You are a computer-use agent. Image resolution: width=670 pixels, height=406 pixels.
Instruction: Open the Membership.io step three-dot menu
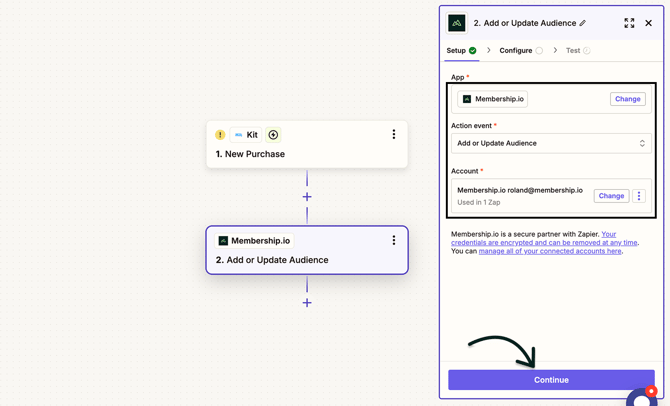[x=394, y=240]
